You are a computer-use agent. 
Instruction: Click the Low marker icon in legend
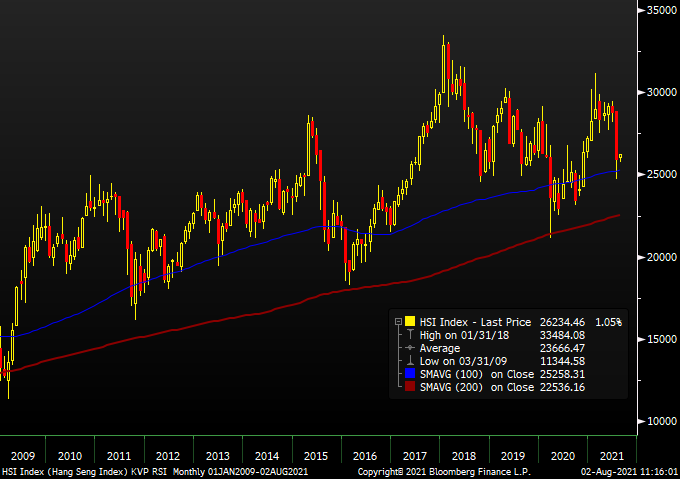[x=410, y=361]
